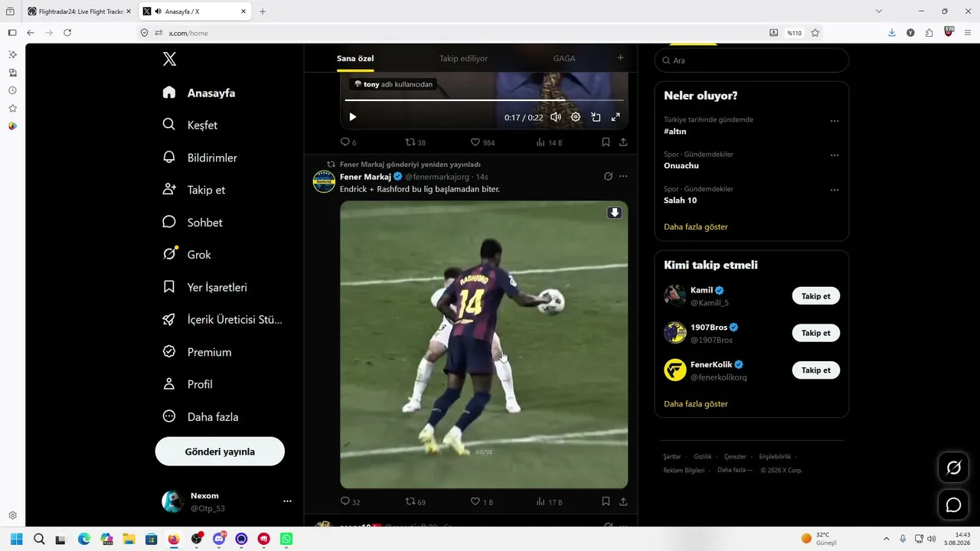Open Fener Markaj profile avatar
This screenshot has height=551, width=980.
(324, 181)
